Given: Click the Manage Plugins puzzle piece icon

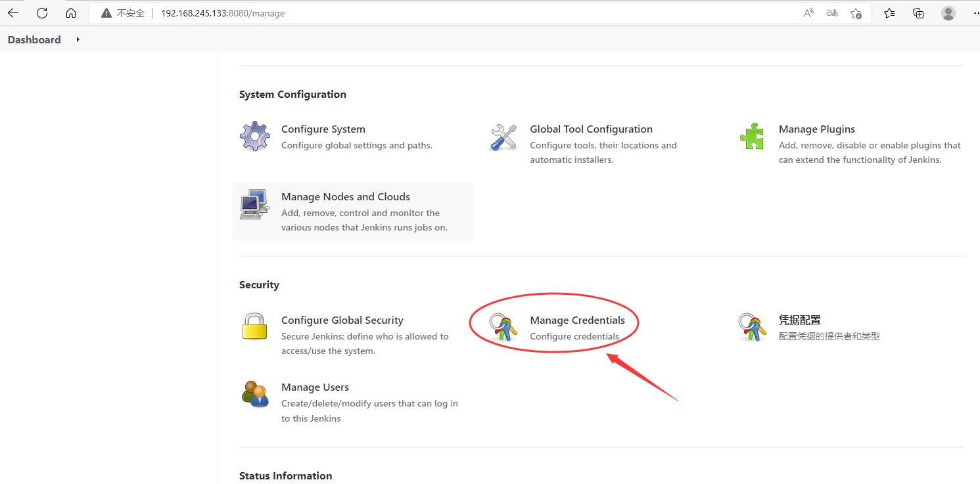Looking at the screenshot, I should click(752, 136).
